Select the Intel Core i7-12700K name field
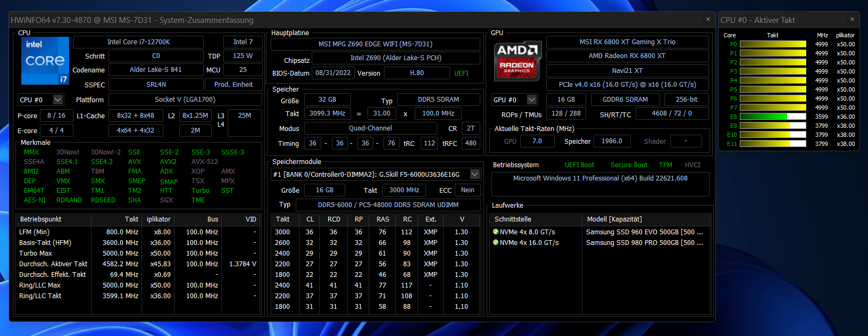This screenshot has width=868, height=336. point(138,42)
